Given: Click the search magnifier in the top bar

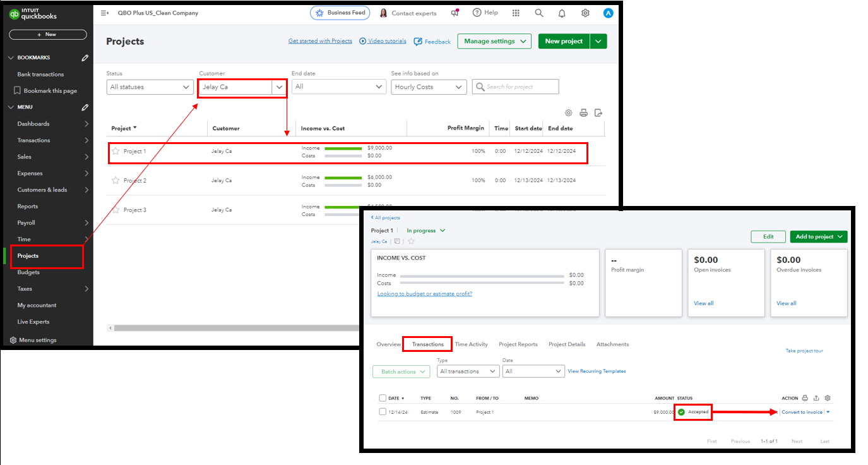Looking at the screenshot, I should click(538, 13).
